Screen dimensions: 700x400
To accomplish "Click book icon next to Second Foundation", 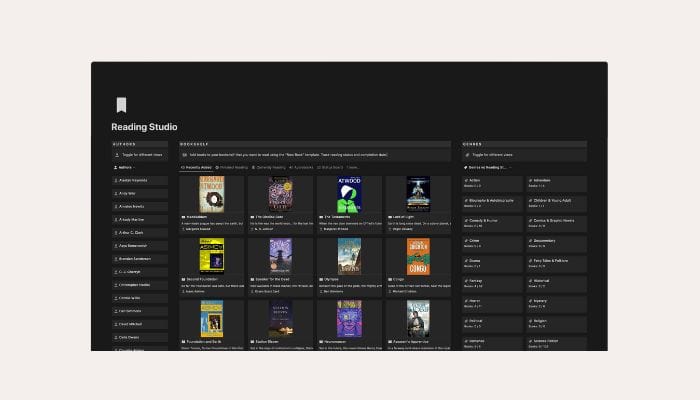I will (183, 279).
